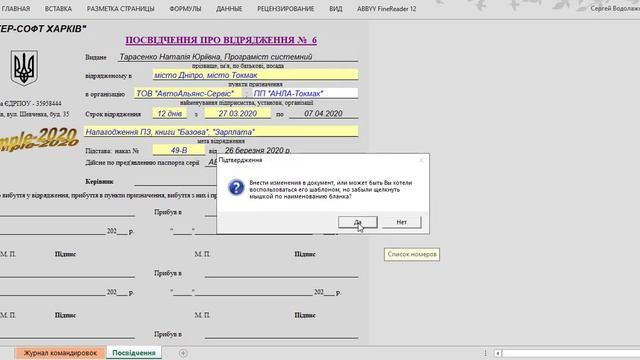Viewport: 640px width, 360px height.
Task: Click the Керівник label
Action: (99, 182)
